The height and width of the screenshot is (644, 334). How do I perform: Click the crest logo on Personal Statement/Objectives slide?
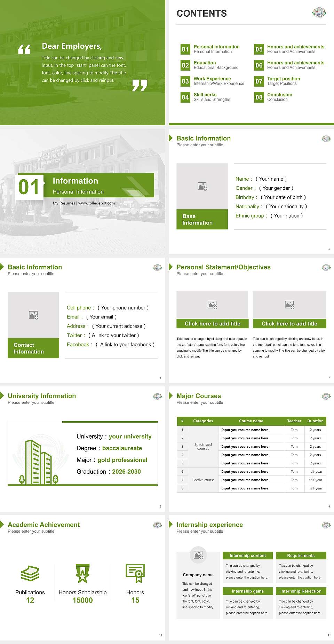click(326, 267)
